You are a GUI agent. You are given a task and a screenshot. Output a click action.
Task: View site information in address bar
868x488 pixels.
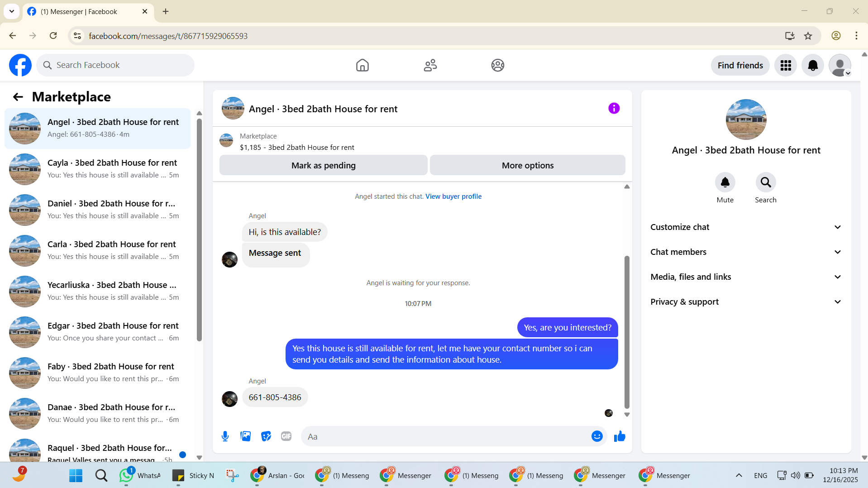tap(77, 36)
